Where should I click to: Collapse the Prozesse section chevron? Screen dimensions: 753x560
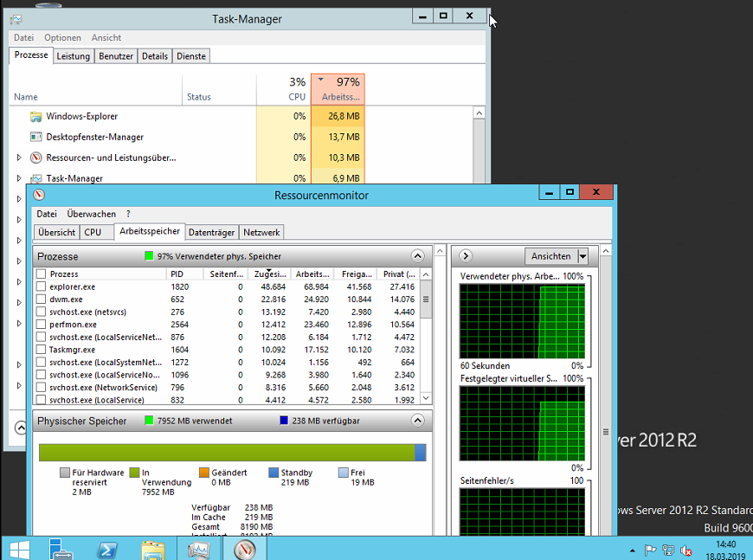click(x=418, y=256)
